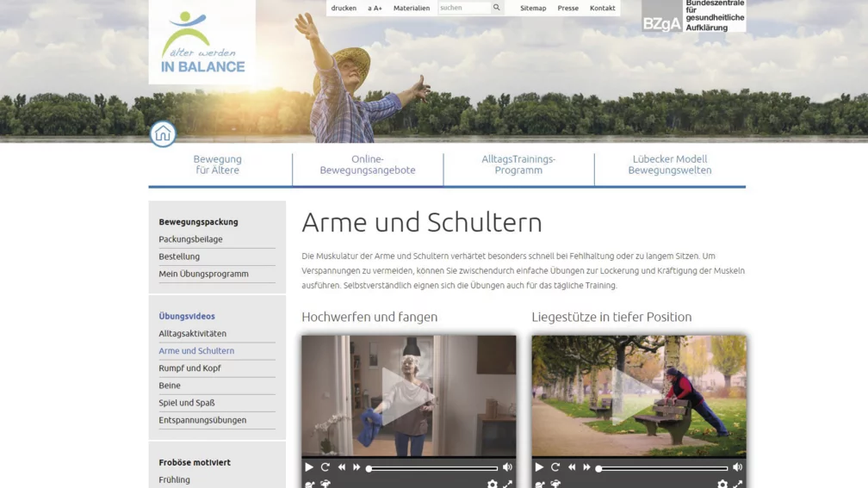This screenshot has height=488, width=868.
Task: Open Mein Übungsprogramm in the sidebar
Action: 203,274
